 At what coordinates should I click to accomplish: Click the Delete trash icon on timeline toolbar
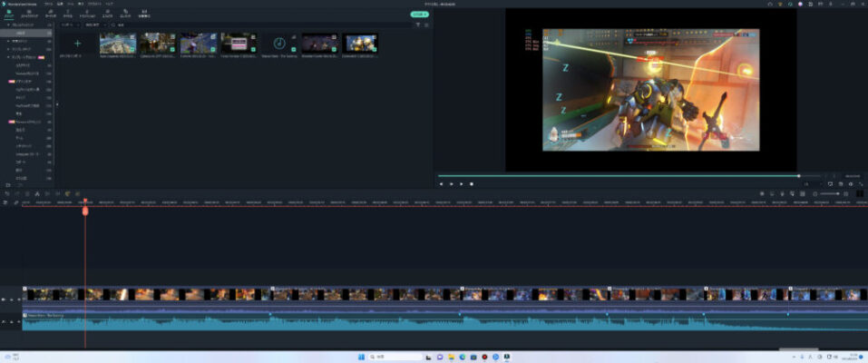tap(27, 193)
